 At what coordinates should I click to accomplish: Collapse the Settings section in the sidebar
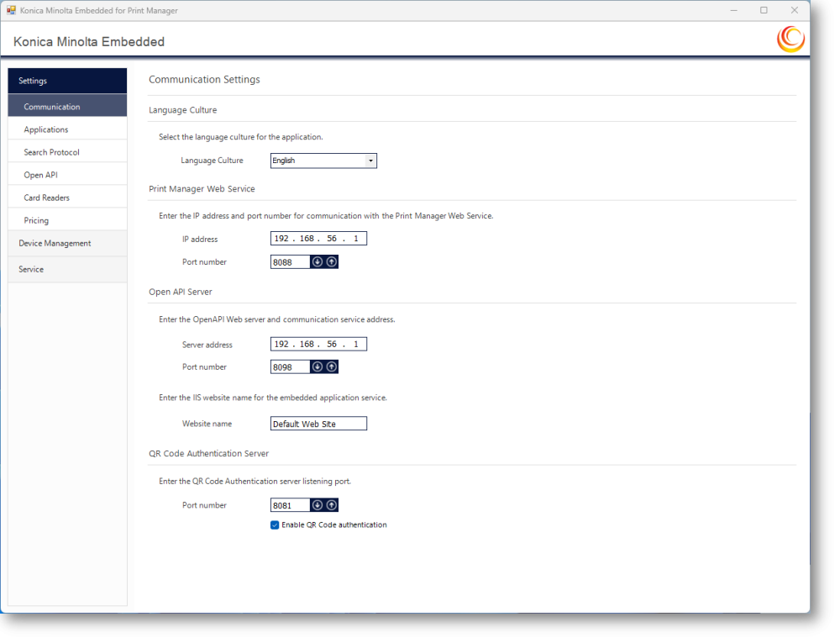click(x=67, y=81)
